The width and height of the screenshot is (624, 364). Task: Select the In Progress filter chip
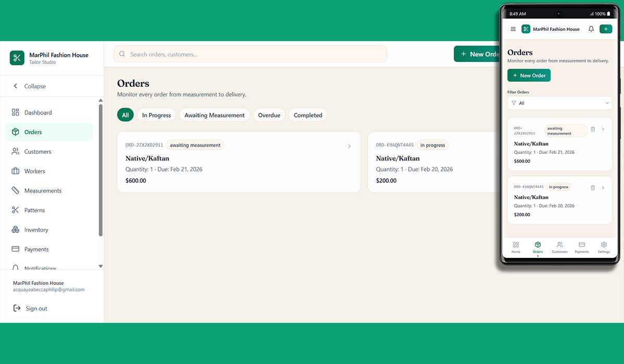pos(156,114)
